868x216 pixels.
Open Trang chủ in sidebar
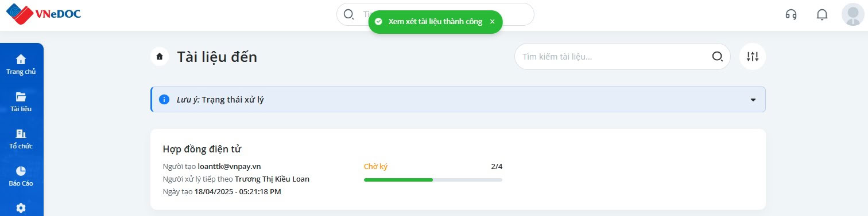[21, 64]
